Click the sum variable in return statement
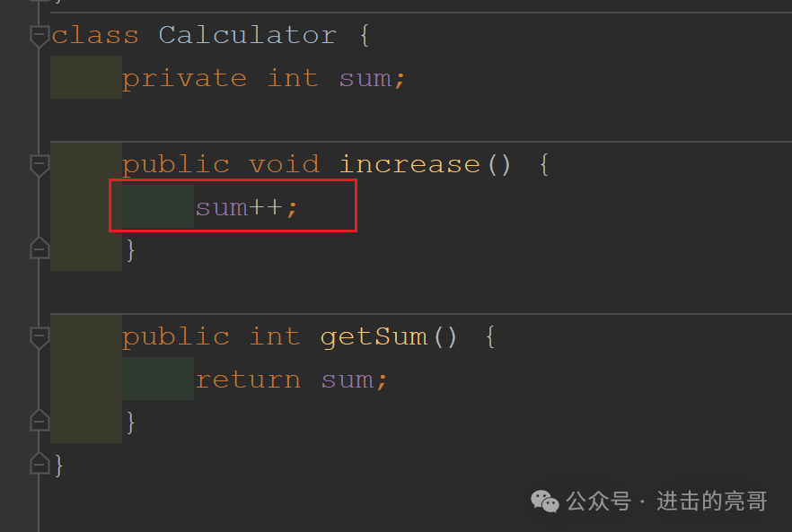Screen dimensions: 792x532 coord(347,380)
